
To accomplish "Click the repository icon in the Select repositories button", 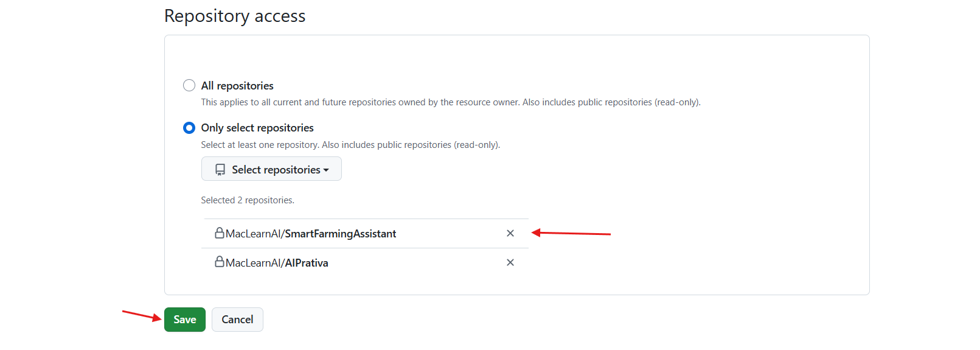I will click(x=220, y=170).
